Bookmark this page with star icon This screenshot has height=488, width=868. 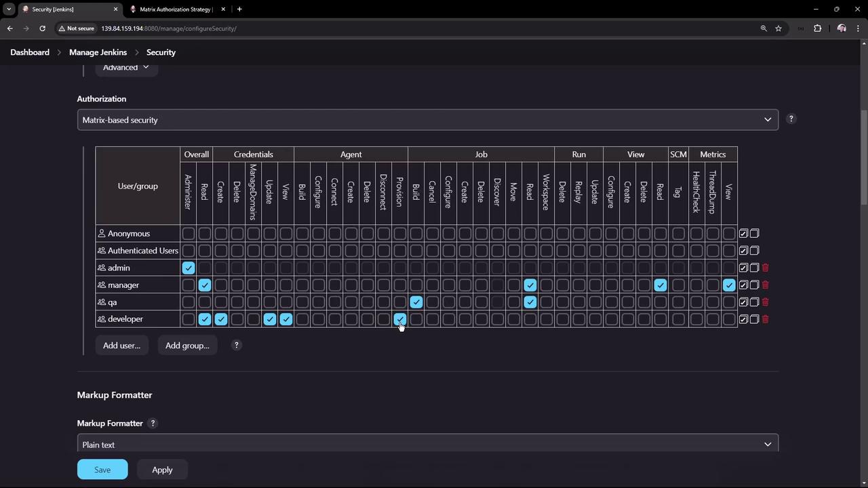click(778, 28)
